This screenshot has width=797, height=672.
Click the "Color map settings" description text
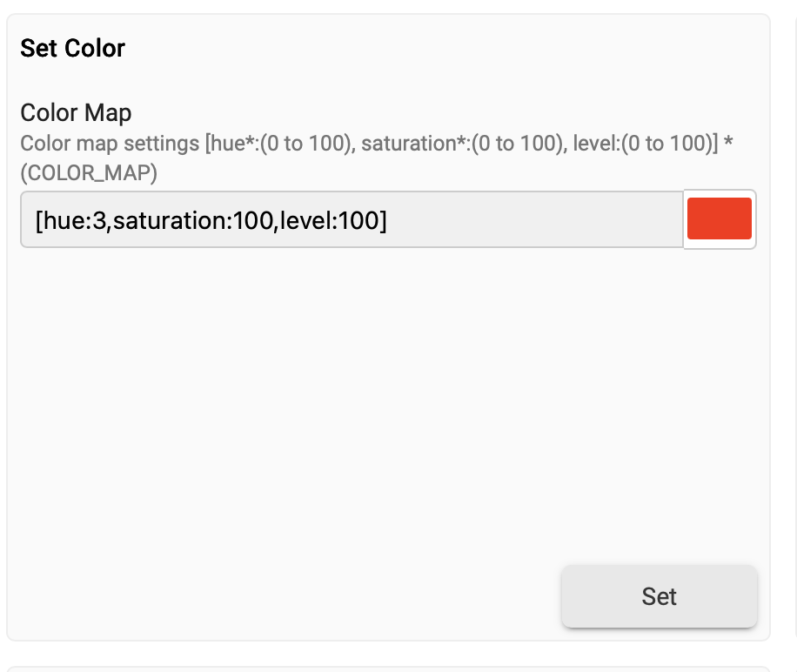110,144
